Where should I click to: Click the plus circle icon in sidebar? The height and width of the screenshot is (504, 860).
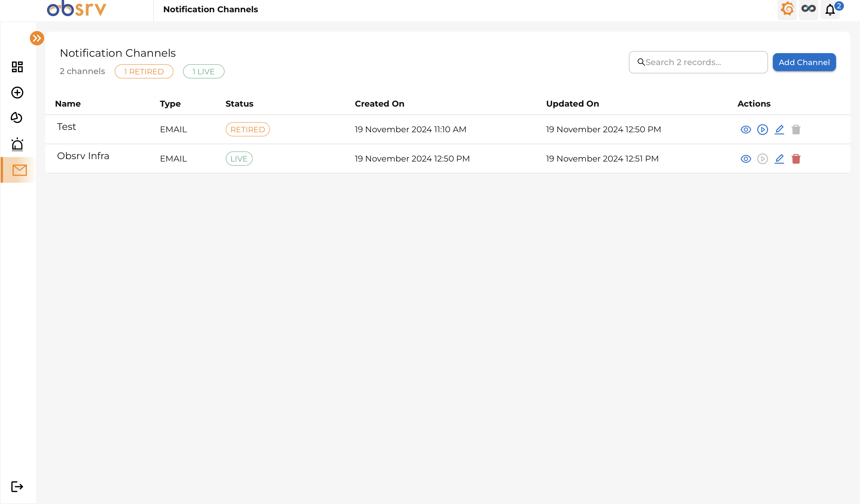click(17, 93)
